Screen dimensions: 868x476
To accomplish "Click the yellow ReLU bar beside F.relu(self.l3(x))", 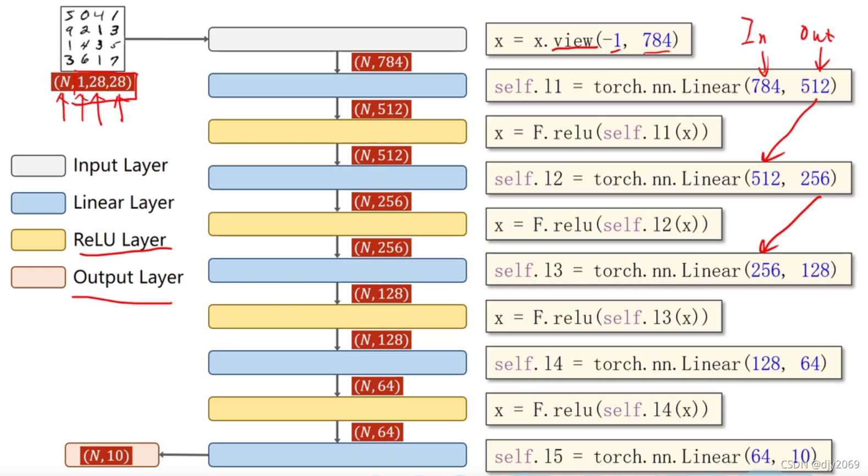I will 337,317.
